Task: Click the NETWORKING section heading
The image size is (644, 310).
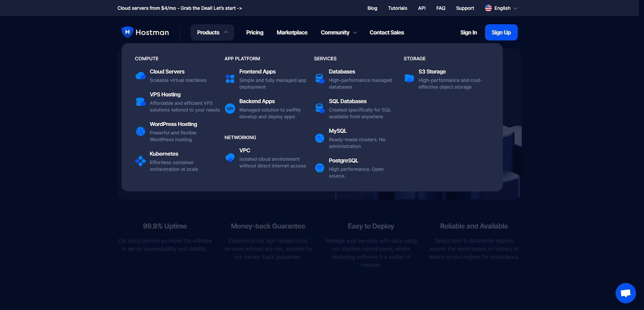Action: coord(240,138)
